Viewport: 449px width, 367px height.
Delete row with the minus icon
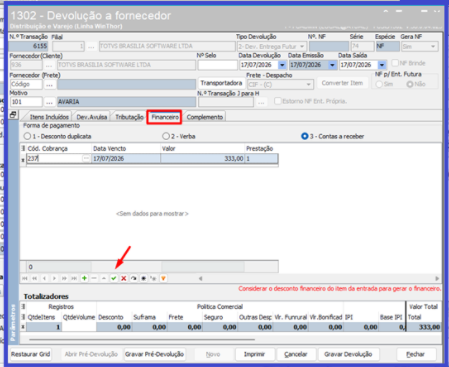[x=94, y=278]
